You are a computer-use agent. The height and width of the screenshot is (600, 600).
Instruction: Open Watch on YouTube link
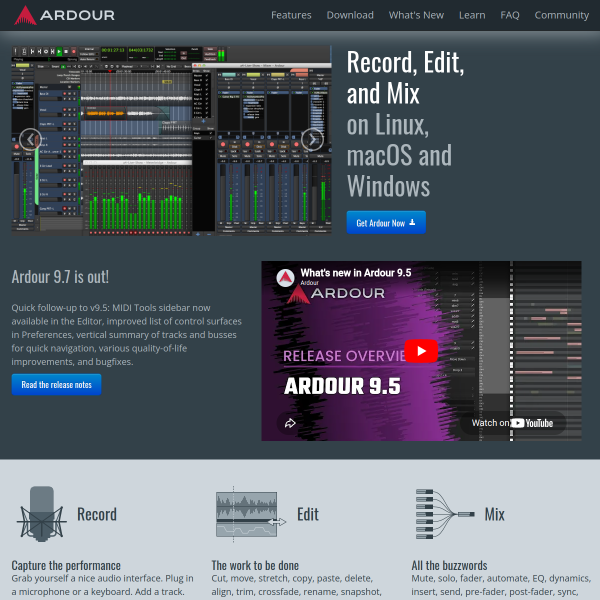click(512, 423)
